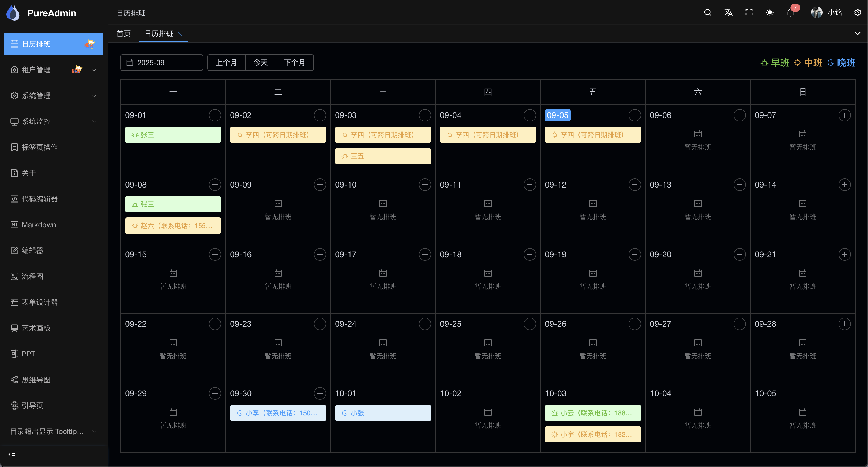Viewport: 868px width, 467px height.
Task: Toggle light theme mode
Action: tap(769, 12)
